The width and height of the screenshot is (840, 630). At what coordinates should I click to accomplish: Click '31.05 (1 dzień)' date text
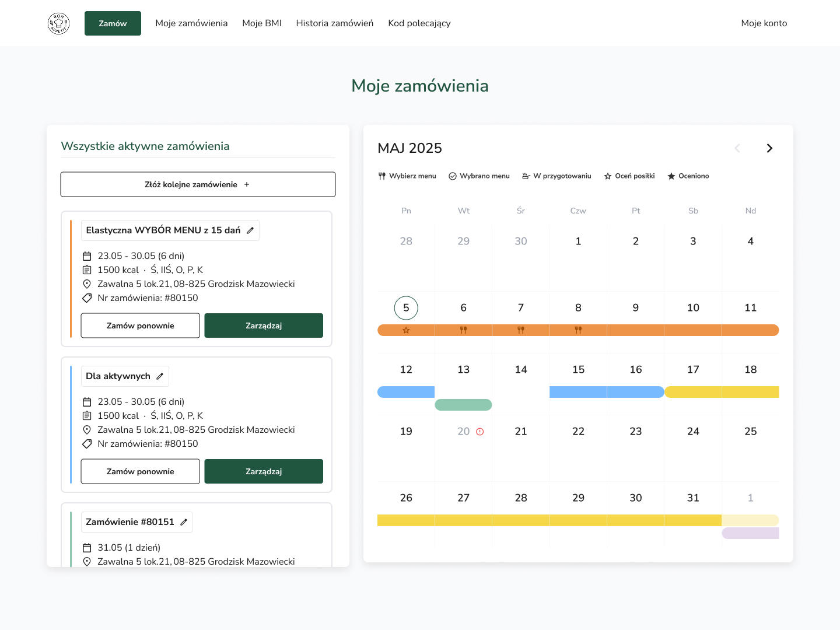pyautogui.click(x=129, y=548)
